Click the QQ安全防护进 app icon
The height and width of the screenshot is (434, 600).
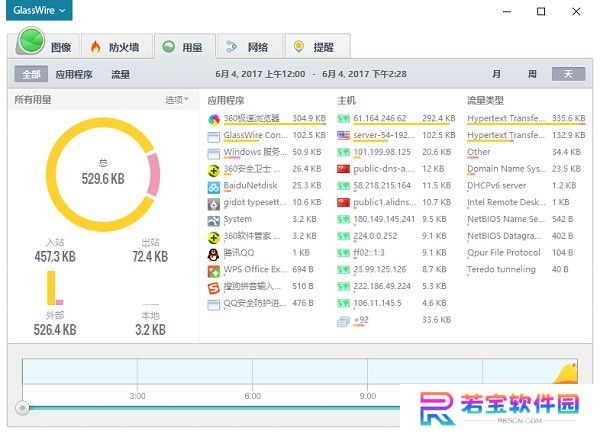point(214,305)
